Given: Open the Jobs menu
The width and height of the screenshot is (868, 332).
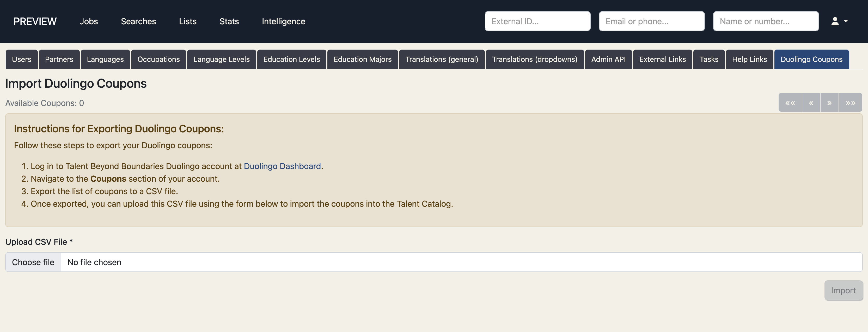Looking at the screenshot, I should (x=89, y=21).
